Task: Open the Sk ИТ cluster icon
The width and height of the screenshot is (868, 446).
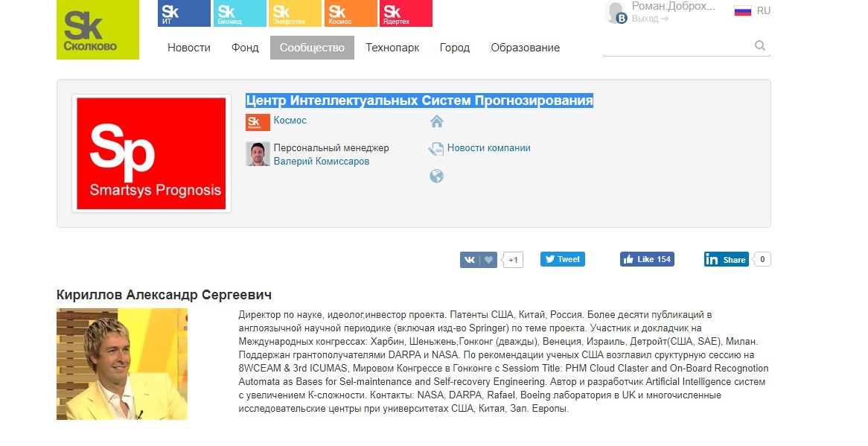Action: point(183,13)
